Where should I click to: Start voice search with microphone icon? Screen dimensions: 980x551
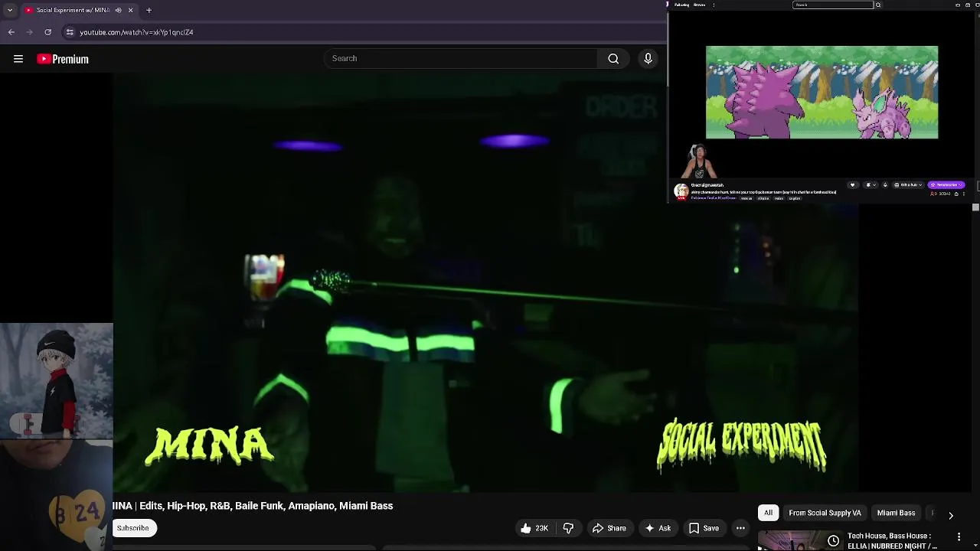pyautogui.click(x=648, y=58)
